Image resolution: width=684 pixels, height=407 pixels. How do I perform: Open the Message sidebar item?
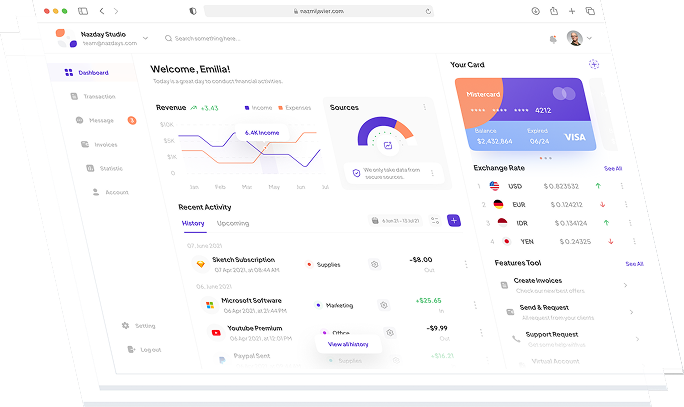tap(95, 120)
